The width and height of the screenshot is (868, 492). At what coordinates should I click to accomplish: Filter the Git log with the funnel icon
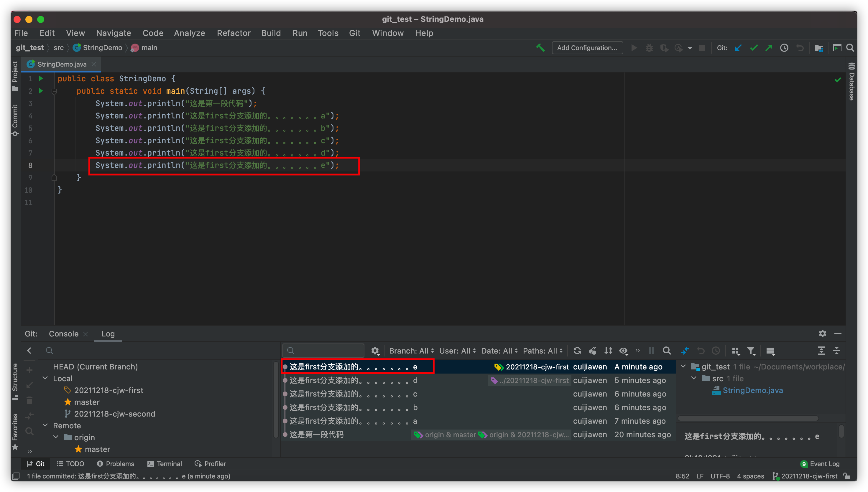coord(751,351)
